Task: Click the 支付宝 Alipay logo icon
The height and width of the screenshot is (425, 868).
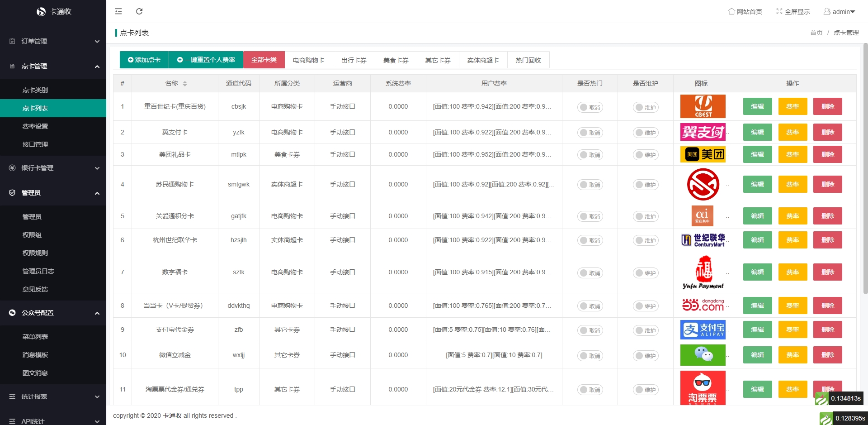Action: [x=703, y=329]
